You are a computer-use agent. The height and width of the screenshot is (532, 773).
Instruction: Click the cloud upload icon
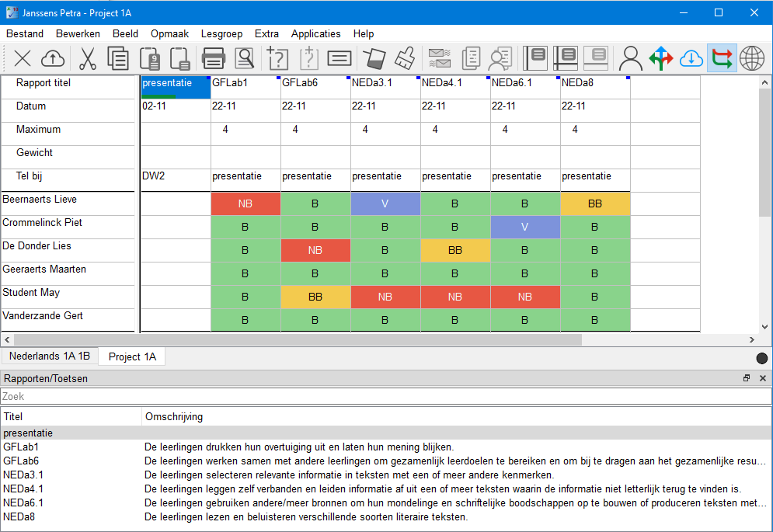(x=52, y=58)
